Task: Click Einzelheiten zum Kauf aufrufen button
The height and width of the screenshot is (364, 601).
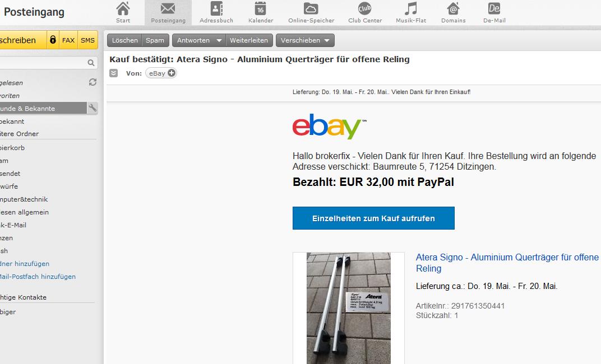Action: [373, 218]
